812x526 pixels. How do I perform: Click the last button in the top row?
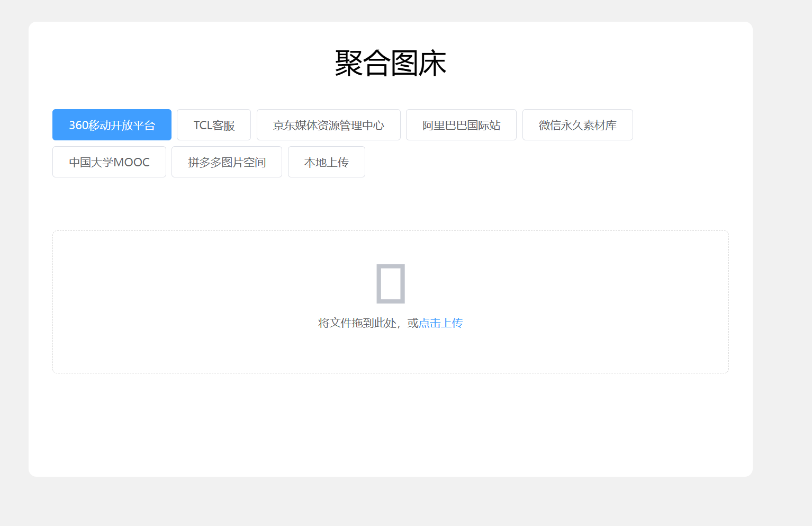pyautogui.click(x=577, y=124)
